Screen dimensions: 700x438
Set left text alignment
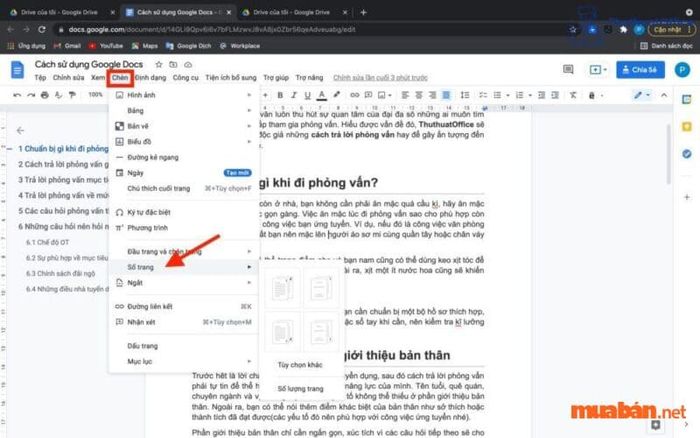405,95
